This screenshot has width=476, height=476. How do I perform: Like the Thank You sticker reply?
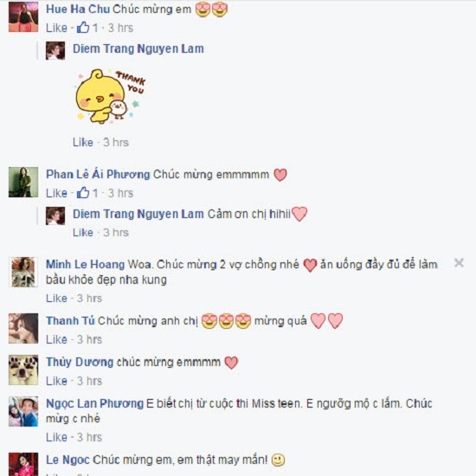pyautogui.click(x=83, y=142)
